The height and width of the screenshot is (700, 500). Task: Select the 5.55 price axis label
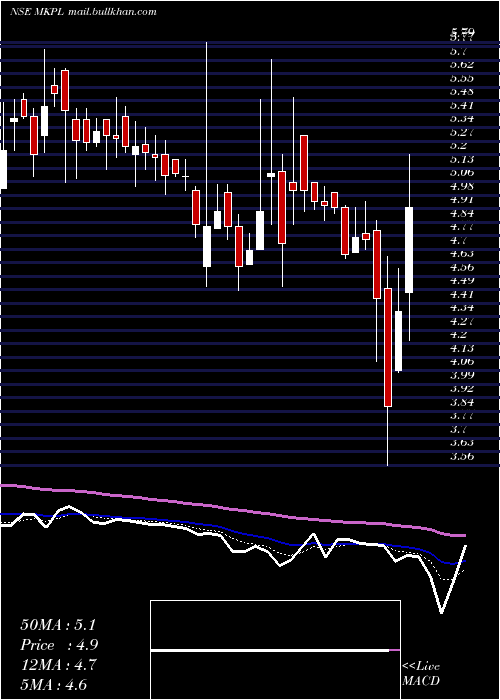click(462, 78)
